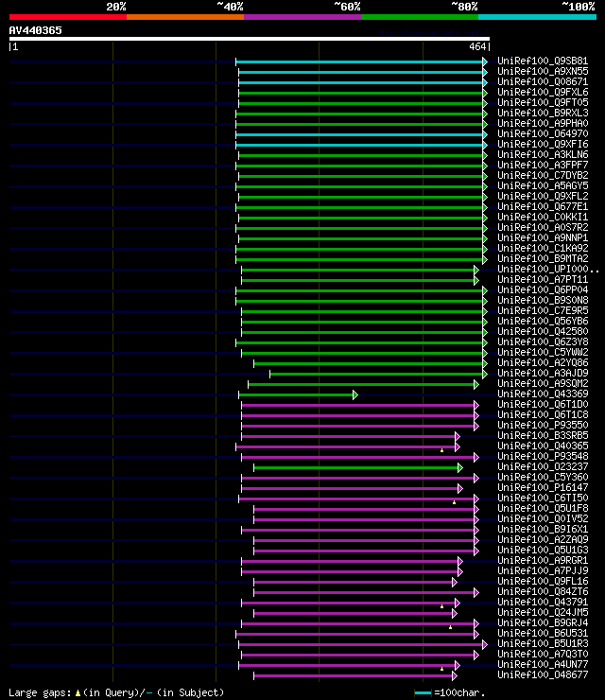
Task: Select the UniRef100_A9NNP1 label
Action: point(543,238)
